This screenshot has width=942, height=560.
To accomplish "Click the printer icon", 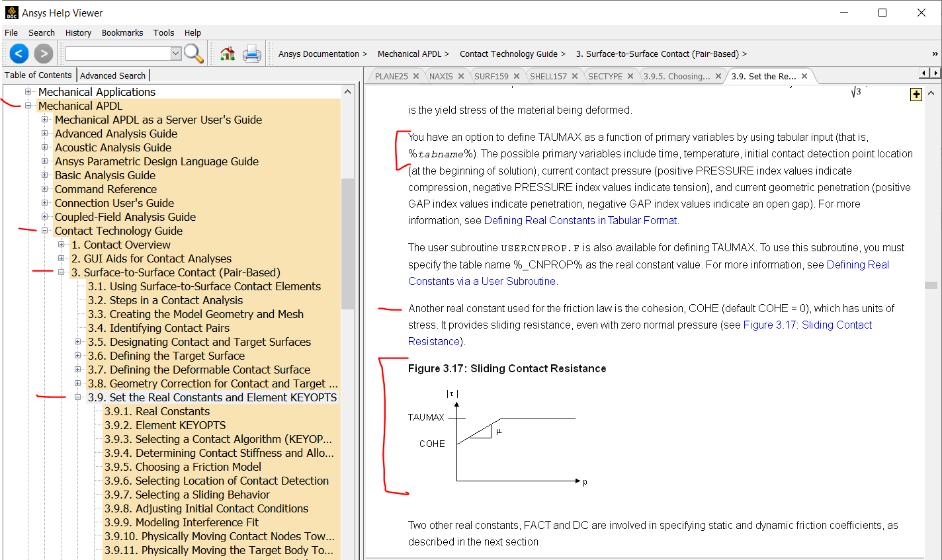I will pyautogui.click(x=252, y=54).
